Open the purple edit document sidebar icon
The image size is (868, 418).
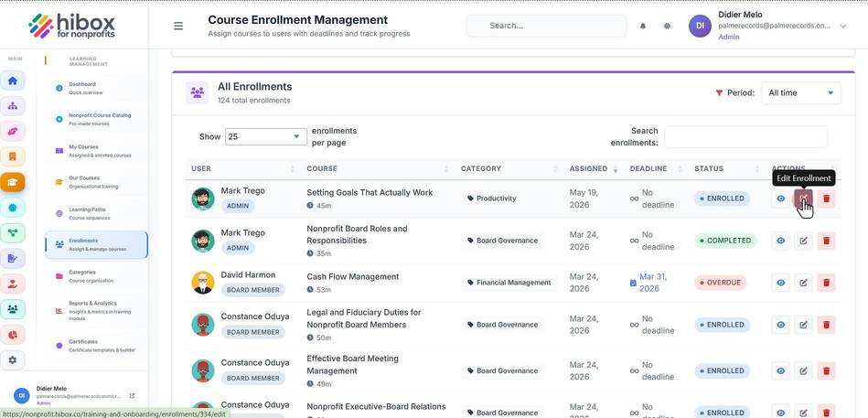click(13, 259)
